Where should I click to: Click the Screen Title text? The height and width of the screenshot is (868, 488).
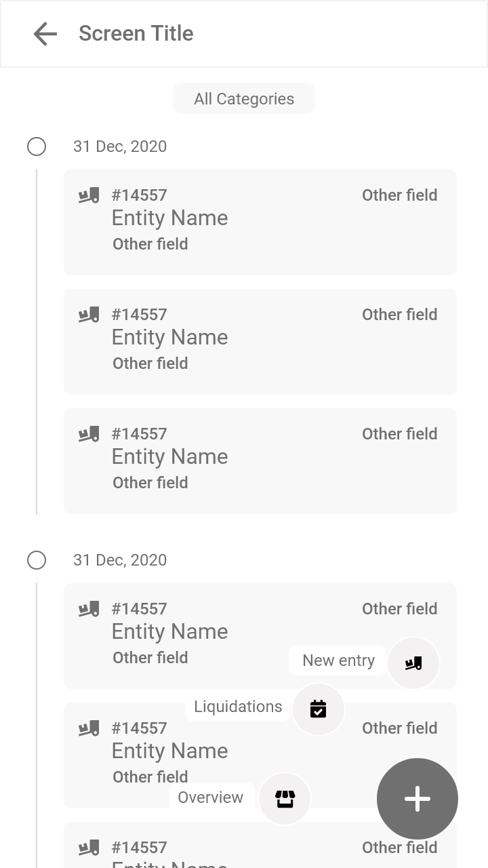(136, 33)
